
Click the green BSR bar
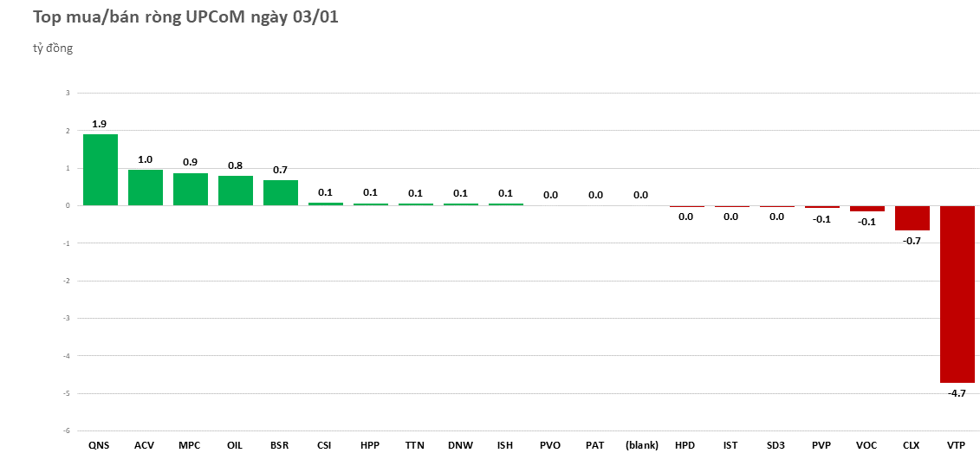[280, 192]
